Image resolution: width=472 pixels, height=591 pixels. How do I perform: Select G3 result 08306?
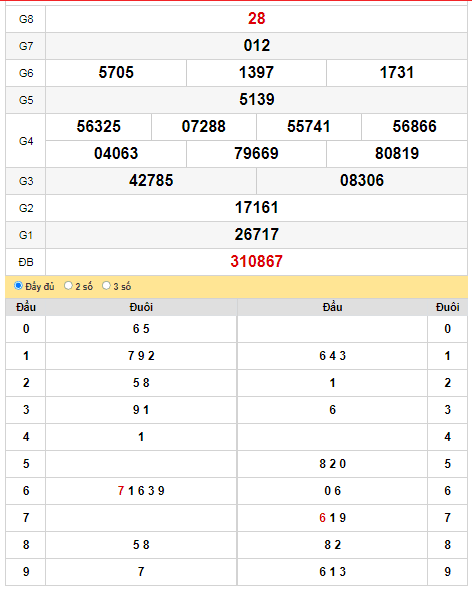click(362, 181)
